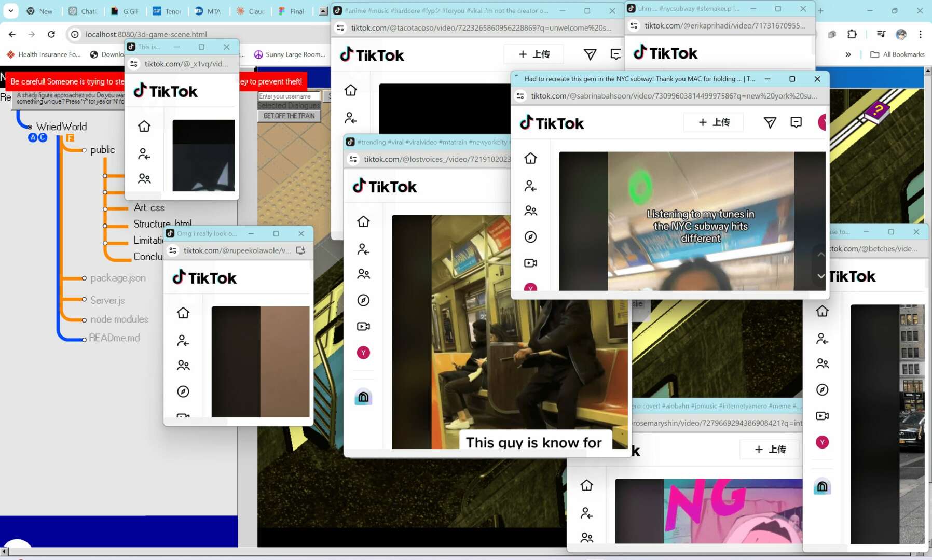Select Friends icon in rupeekolawole TikTok window

click(x=183, y=366)
